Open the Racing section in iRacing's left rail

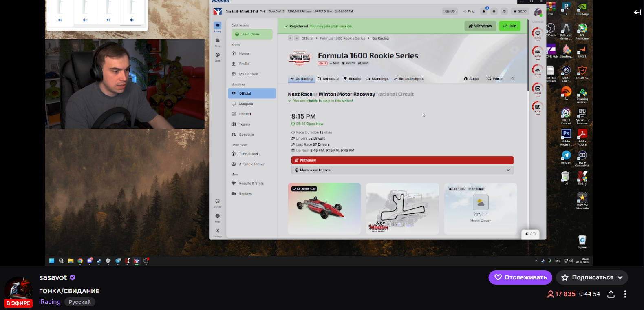(218, 27)
